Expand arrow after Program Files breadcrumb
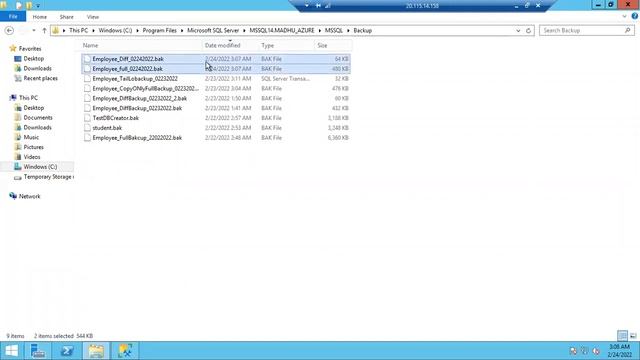 coord(182,31)
